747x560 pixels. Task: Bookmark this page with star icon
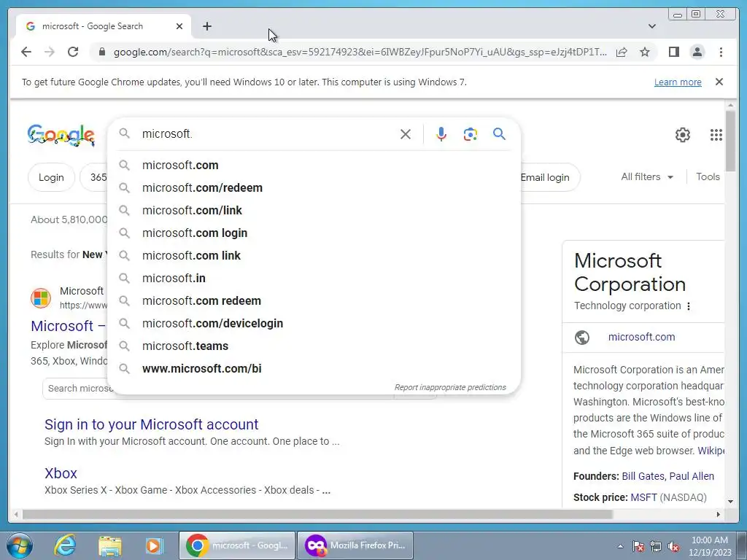click(x=645, y=52)
